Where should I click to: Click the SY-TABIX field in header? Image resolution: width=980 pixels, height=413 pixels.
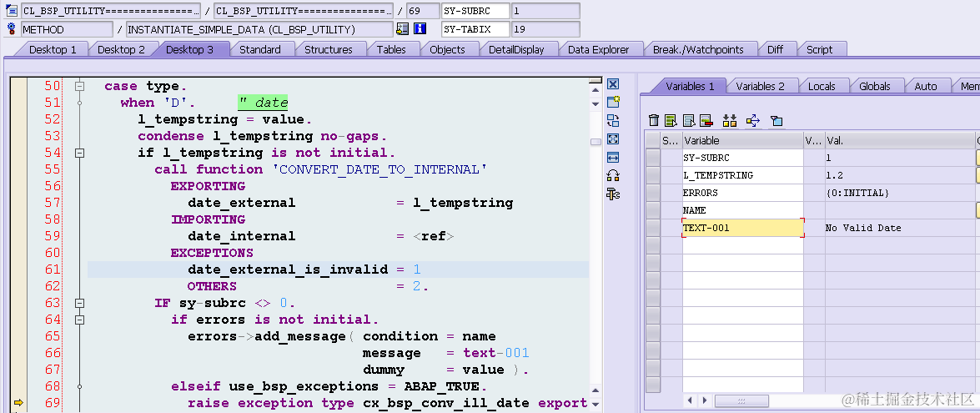pos(475,29)
